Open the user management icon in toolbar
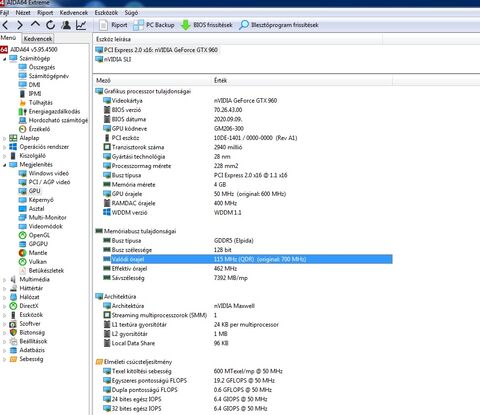This screenshot has width=480, height=415. [x=66, y=25]
